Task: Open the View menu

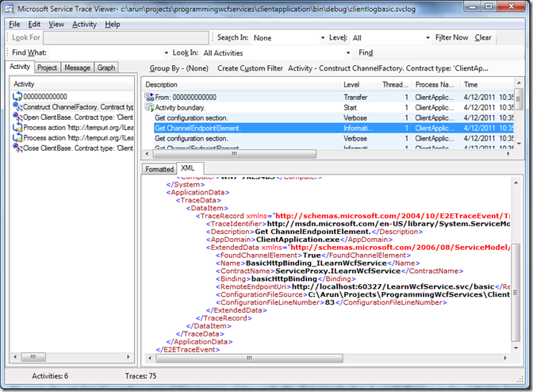Action: click(56, 24)
